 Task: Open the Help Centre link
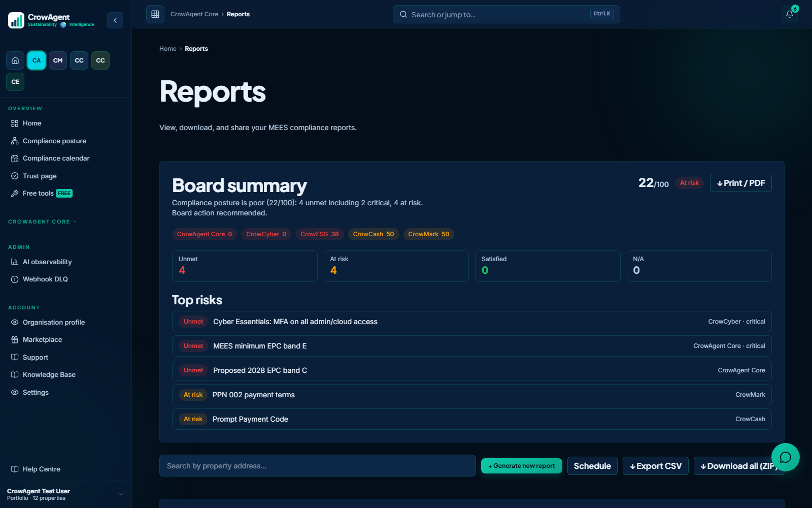coord(65,469)
